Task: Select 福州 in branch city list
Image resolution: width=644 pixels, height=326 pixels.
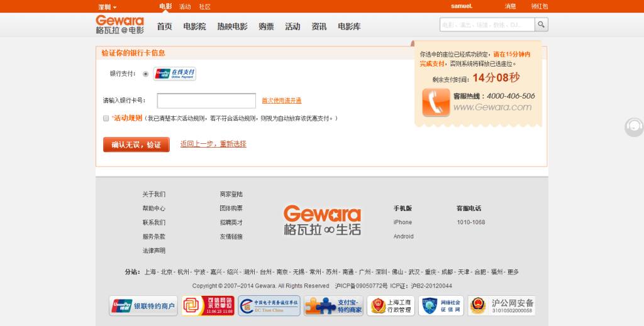Action: click(497, 272)
